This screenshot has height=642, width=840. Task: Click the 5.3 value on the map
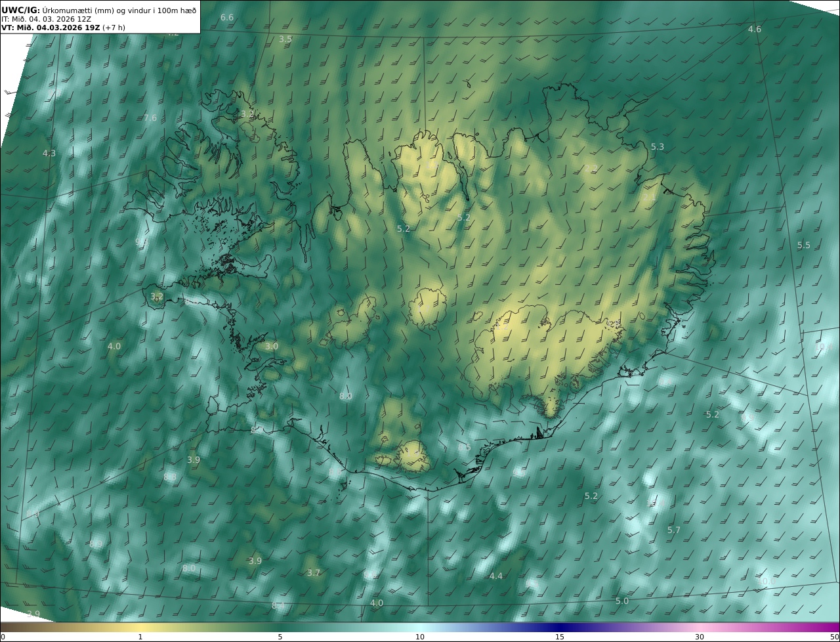click(658, 147)
